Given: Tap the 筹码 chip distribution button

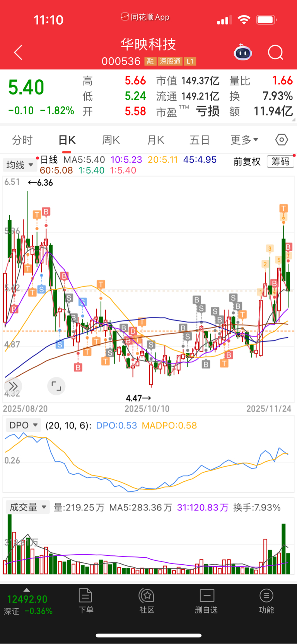Looking at the screenshot, I should (x=280, y=161).
